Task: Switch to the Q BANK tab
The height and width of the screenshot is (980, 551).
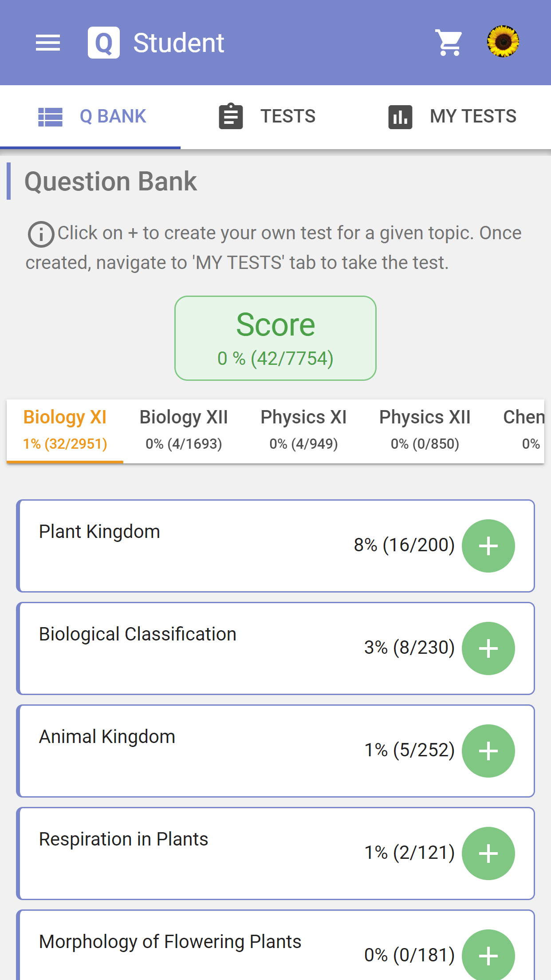Action: pyautogui.click(x=91, y=117)
